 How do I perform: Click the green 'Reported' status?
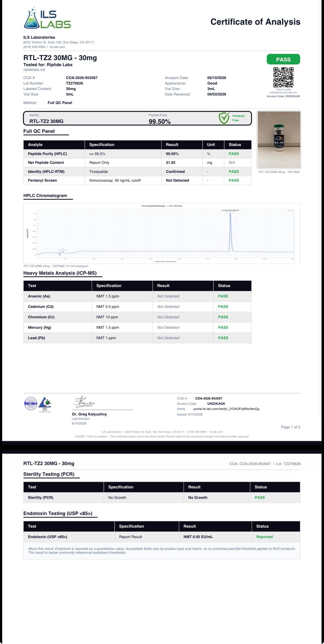click(264, 537)
